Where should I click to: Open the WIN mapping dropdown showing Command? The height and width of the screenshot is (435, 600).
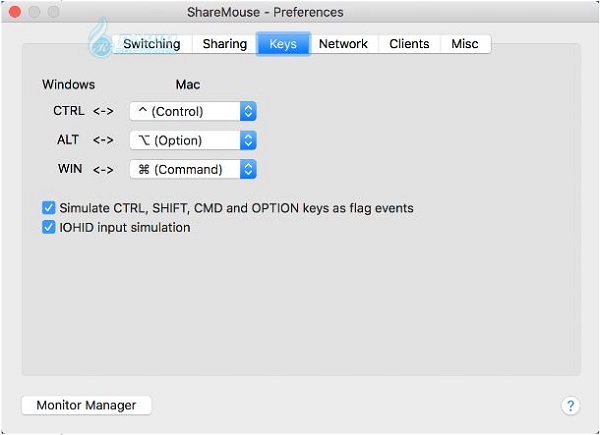[193, 169]
